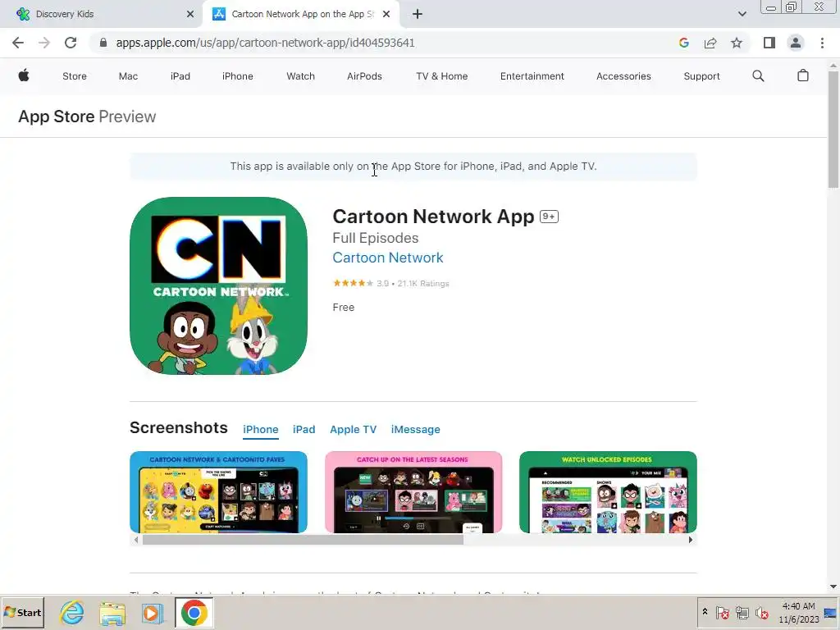Image resolution: width=840 pixels, height=630 pixels.
Task: Open the browser side panel
Action: point(769,43)
